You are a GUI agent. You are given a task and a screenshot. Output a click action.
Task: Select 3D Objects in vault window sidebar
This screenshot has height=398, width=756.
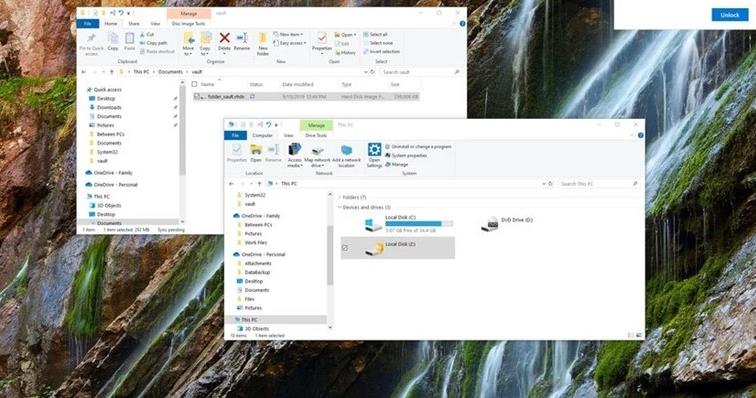pyautogui.click(x=109, y=206)
